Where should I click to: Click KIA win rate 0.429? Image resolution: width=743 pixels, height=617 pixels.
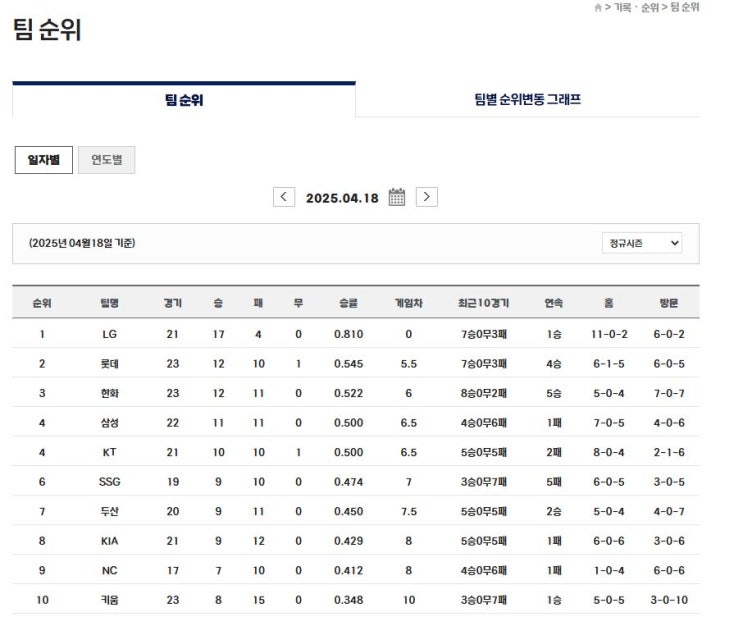348,541
